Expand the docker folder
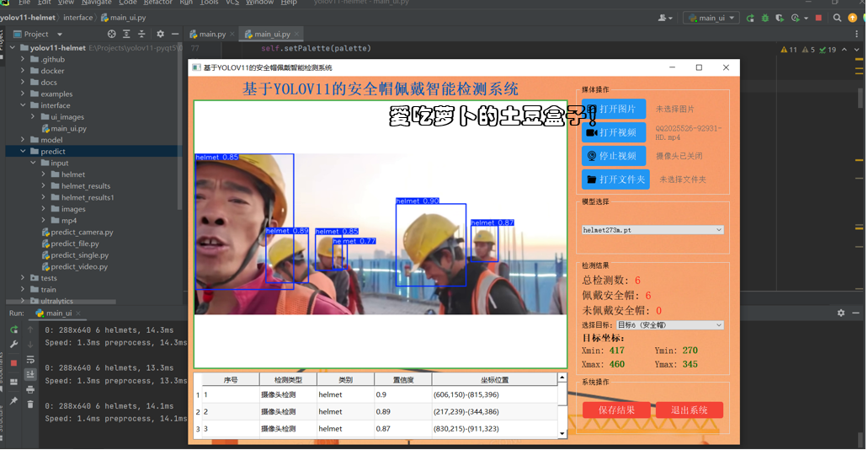 (24, 71)
